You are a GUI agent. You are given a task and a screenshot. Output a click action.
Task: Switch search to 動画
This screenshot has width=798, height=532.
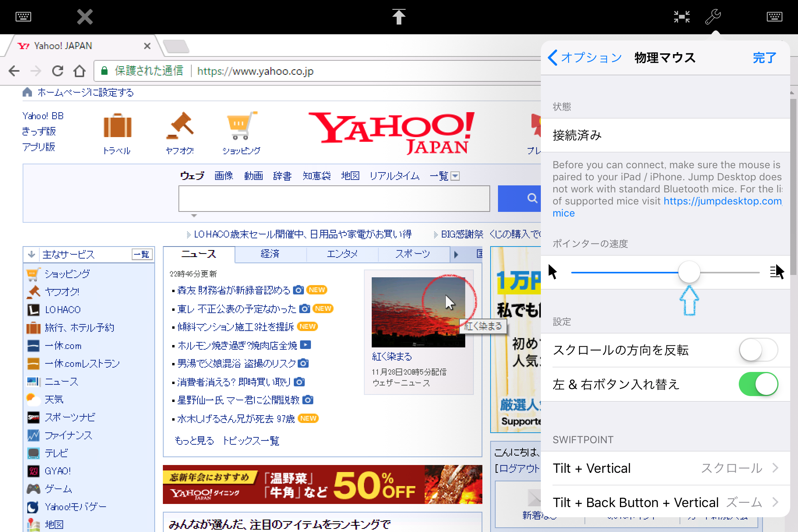(x=254, y=176)
